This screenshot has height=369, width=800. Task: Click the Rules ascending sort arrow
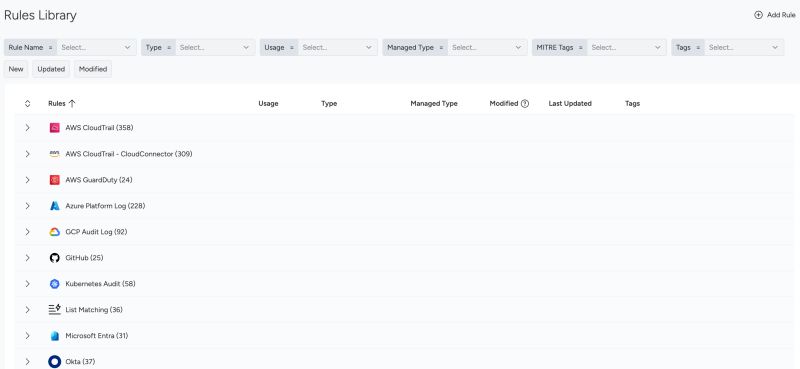72,103
